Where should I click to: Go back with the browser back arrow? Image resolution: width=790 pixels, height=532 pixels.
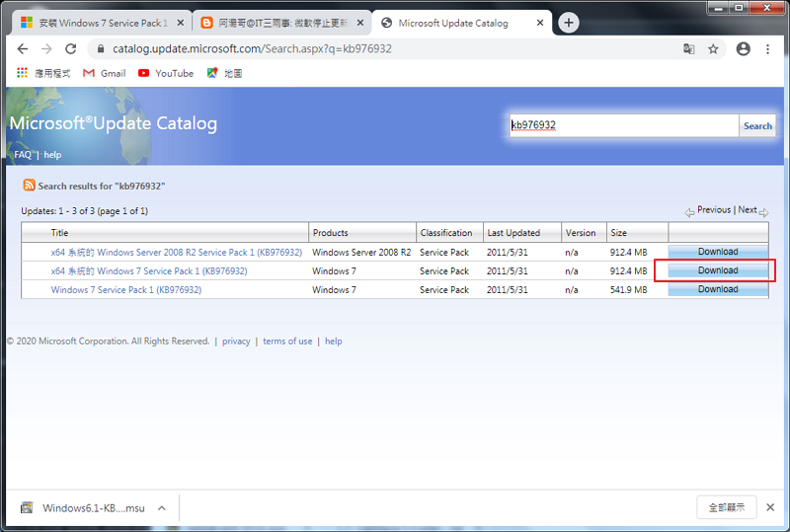22,49
